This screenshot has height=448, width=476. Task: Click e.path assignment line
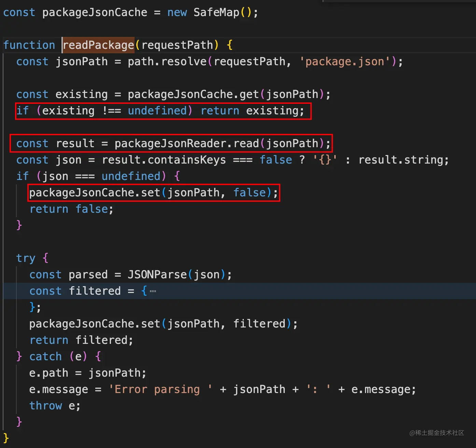tap(88, 373)
